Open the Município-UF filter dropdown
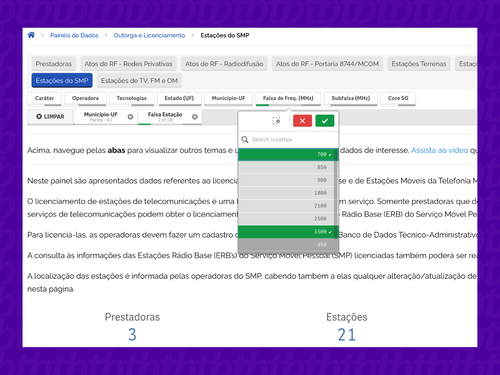 tap(228, 99)
